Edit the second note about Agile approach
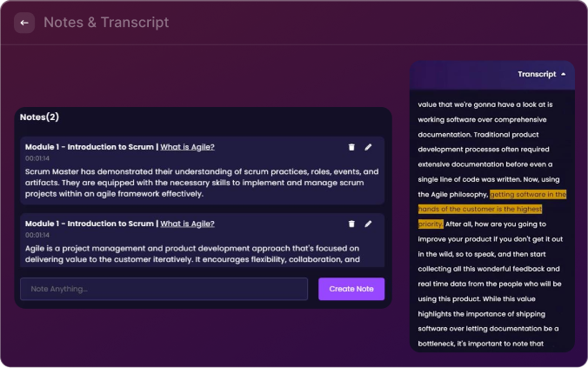588x368 pixels. [368, 224]
